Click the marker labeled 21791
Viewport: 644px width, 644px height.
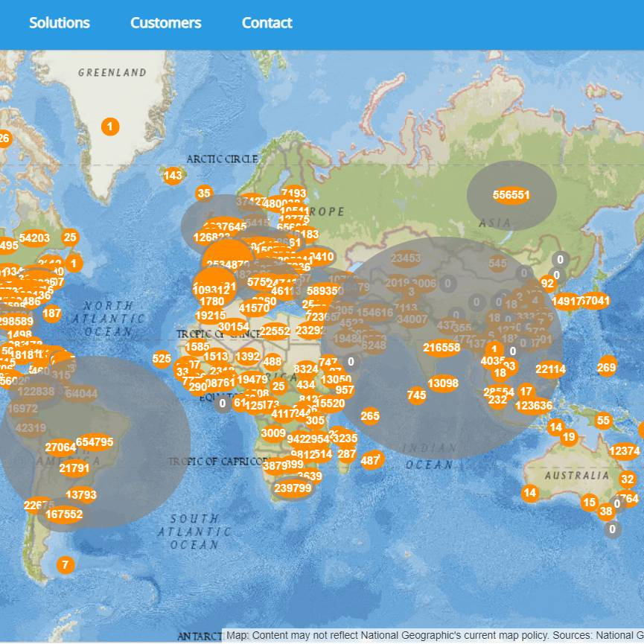tap(74, 468)
